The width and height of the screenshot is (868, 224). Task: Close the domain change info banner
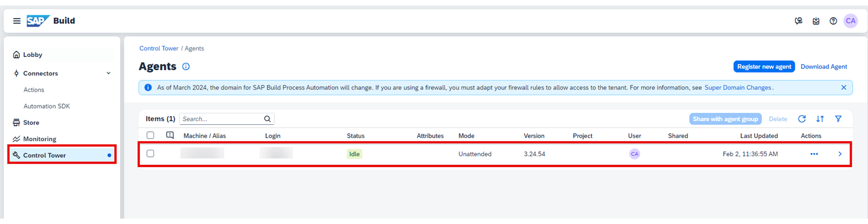844,87
